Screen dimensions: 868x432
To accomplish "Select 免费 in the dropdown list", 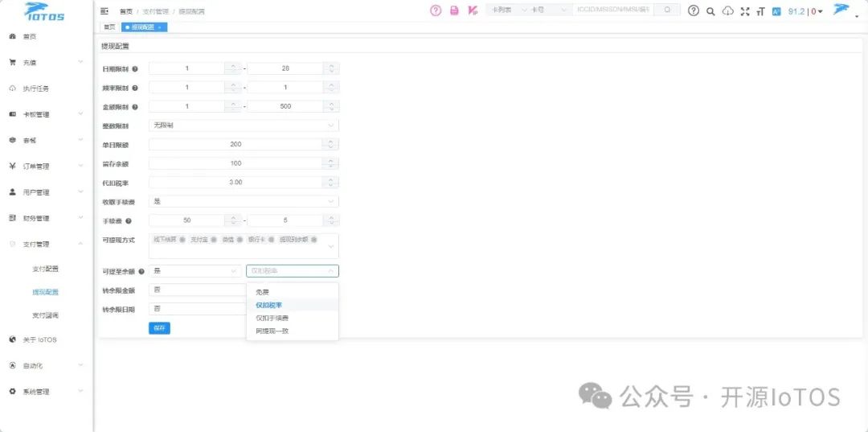I will click(x=293, y=292).
